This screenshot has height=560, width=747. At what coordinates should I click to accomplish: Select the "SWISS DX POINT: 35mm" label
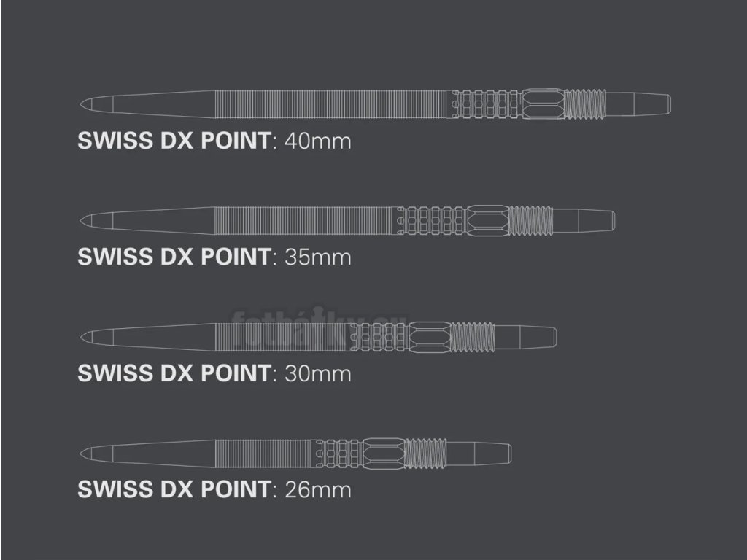(x=214, y=257)
